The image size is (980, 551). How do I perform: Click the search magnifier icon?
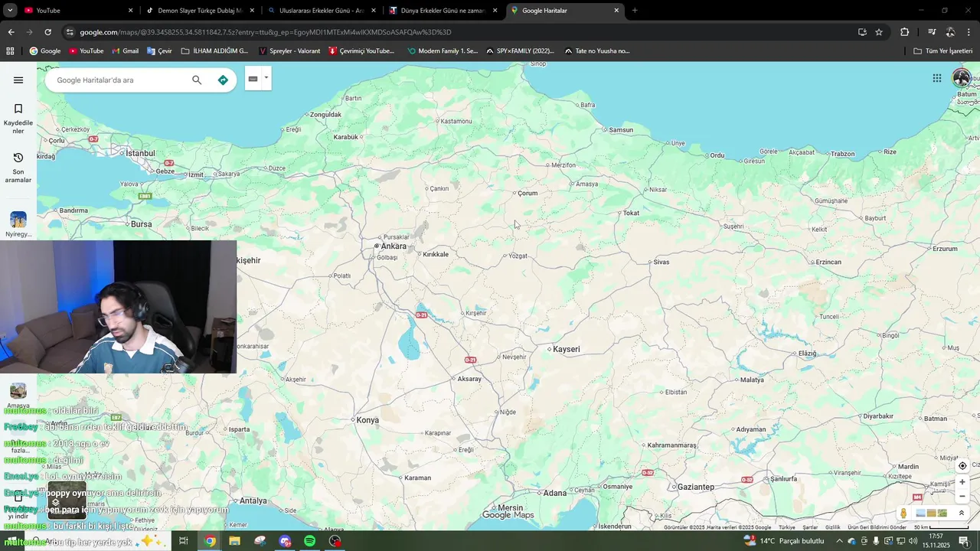(x=197, y=80)
